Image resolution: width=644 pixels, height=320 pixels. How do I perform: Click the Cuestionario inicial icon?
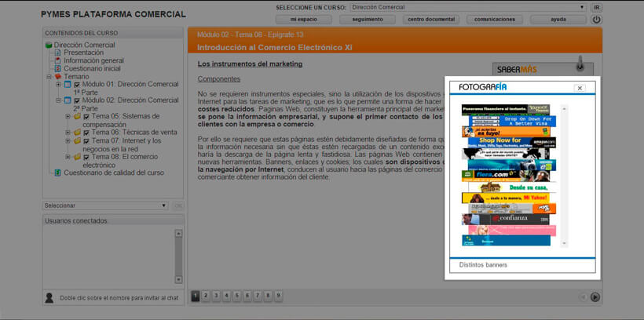pyautogui.click(x=58, y=68)
